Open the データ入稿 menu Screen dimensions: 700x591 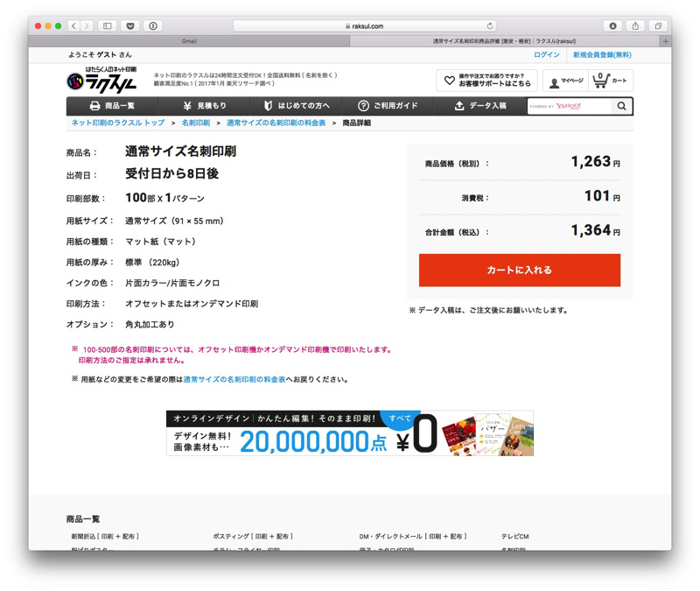[x=480, y=106]
